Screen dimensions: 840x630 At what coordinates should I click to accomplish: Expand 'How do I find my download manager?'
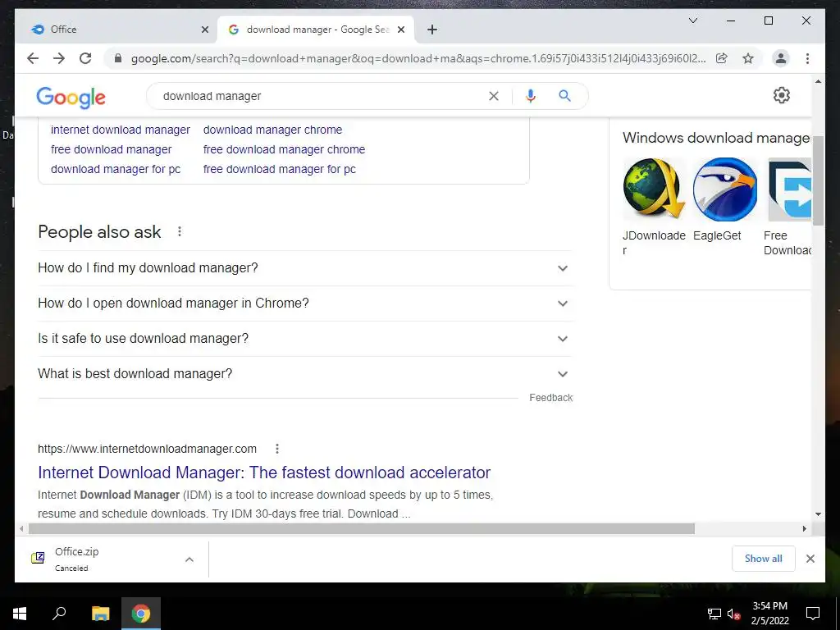pos(305,268)
